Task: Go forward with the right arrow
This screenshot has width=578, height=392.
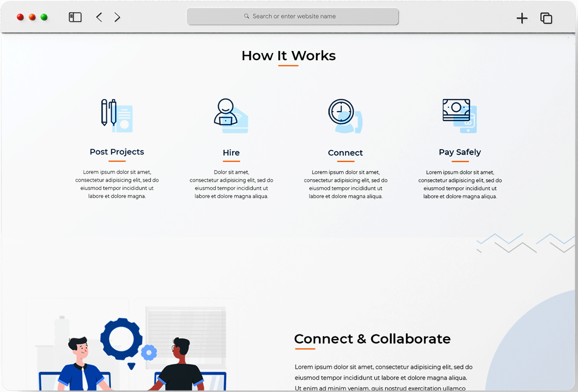Action: click(117, 17)
